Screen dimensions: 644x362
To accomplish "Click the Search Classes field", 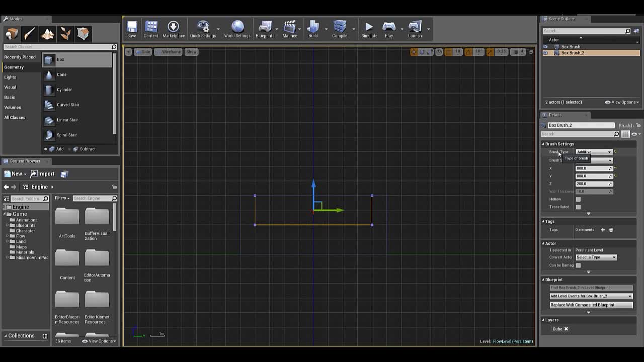I will point(60,47).
